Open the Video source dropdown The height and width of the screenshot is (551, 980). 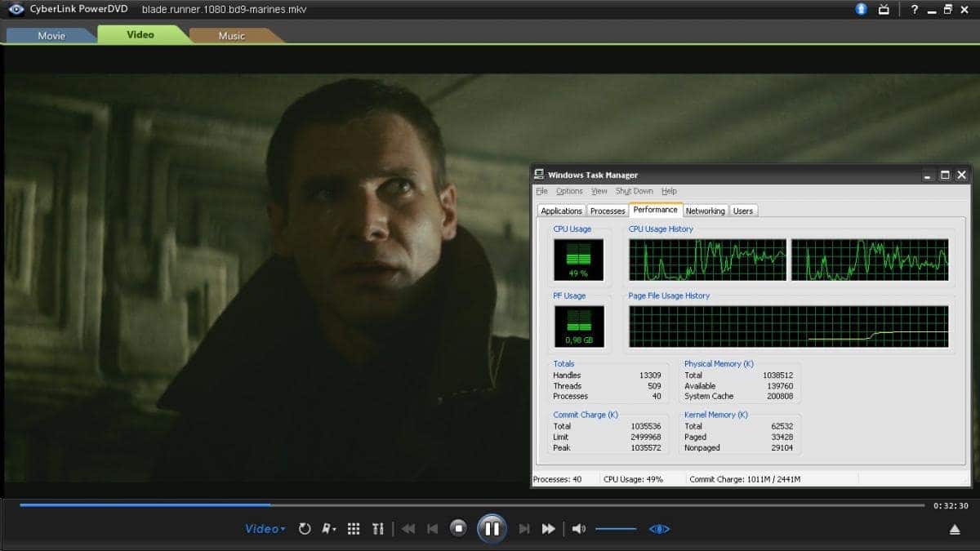click(x=265, y=529)
